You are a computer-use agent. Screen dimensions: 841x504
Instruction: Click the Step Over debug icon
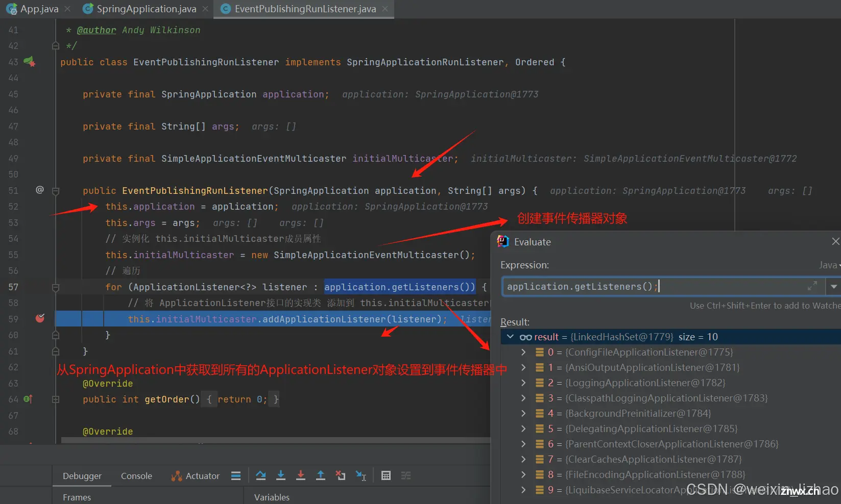pos(261,475)
